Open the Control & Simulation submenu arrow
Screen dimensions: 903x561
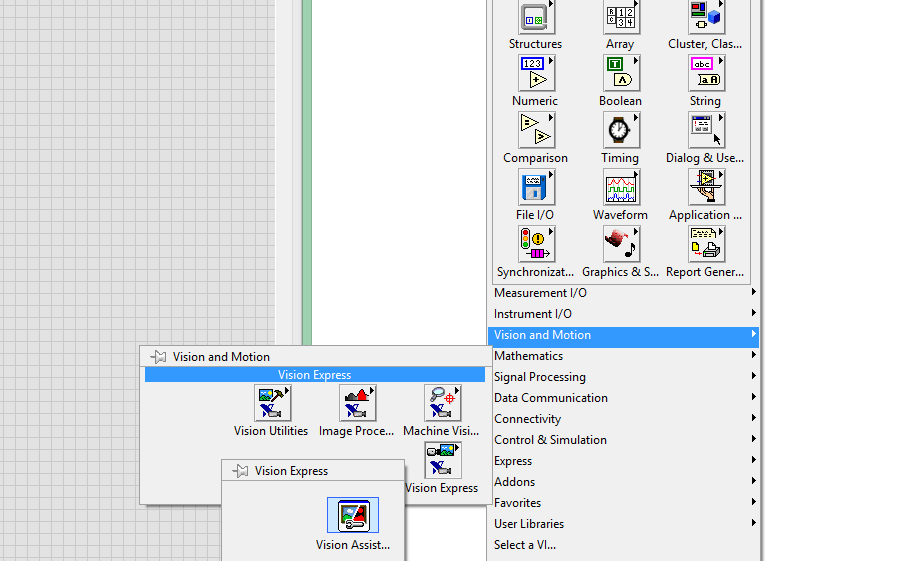[x=753, y=439]
